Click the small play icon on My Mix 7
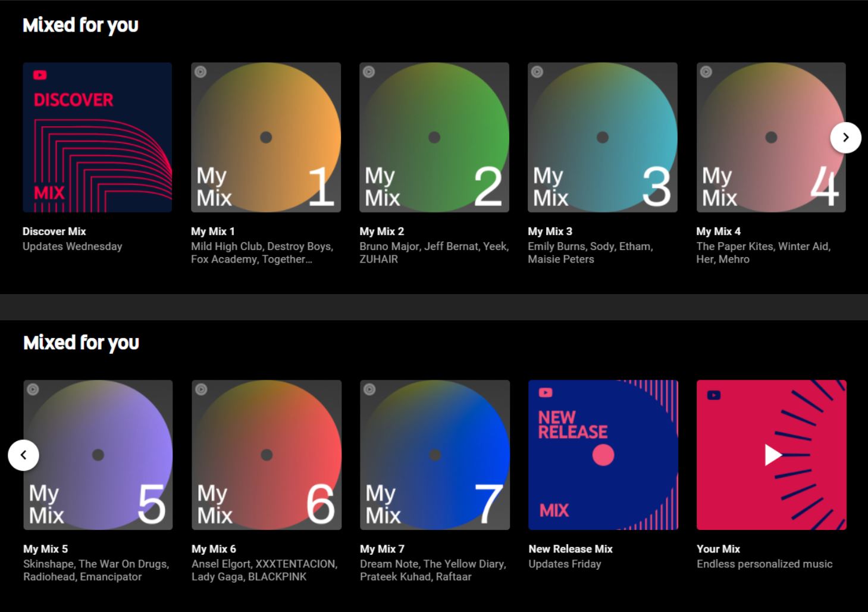Image resolution: width=868 pixels, height=612 pixels. click(369, 389)
